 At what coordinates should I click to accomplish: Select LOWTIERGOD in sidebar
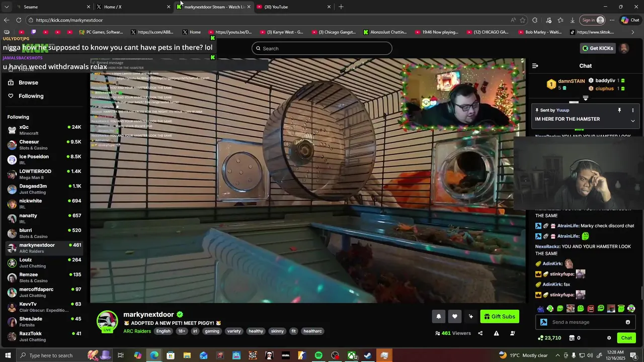pos(44,174)
